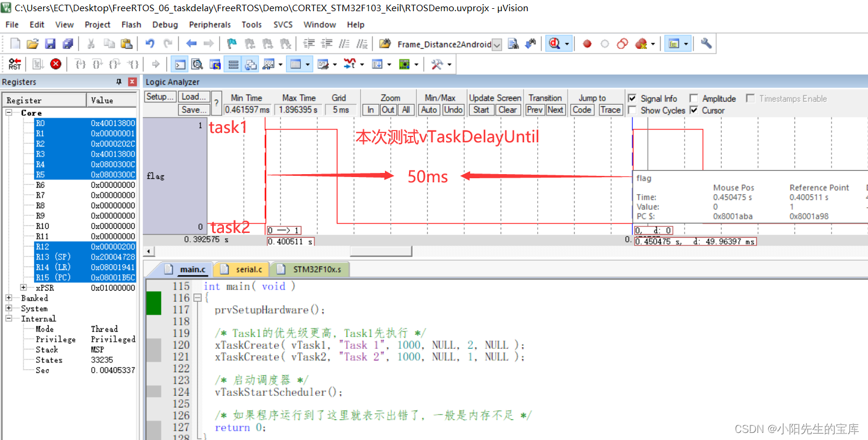The image size is (868, 440).
Task: Jump to the Next transition
Action: [555, 109]
